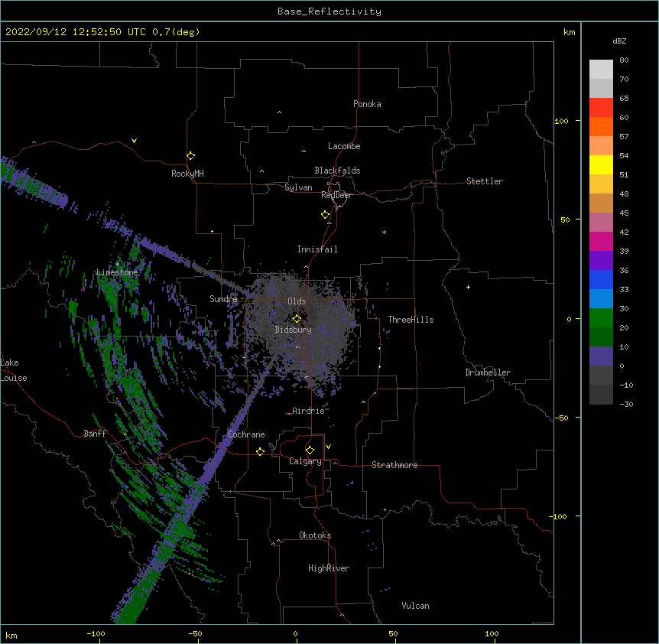
Task: Click the Ponoka city label
Action: (367, 104)
